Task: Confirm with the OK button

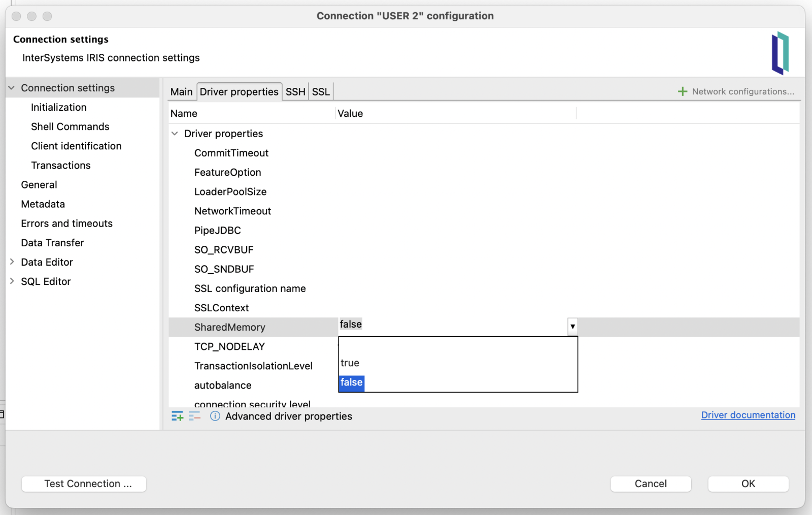Action: (748, 484)
